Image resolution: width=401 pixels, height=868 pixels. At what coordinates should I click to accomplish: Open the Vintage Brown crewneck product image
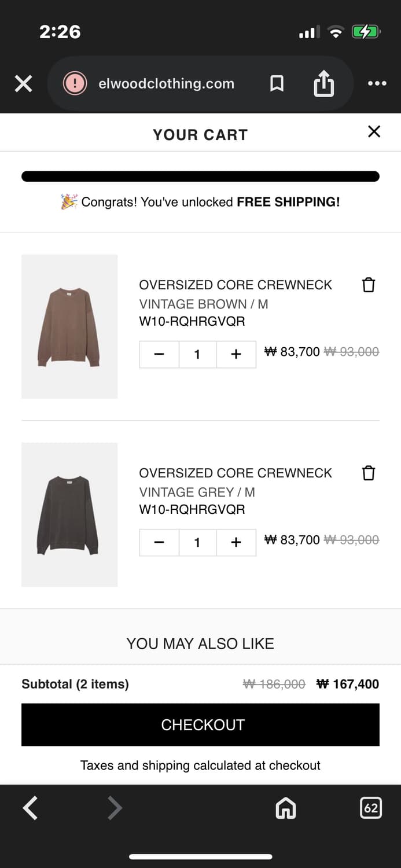69,326
